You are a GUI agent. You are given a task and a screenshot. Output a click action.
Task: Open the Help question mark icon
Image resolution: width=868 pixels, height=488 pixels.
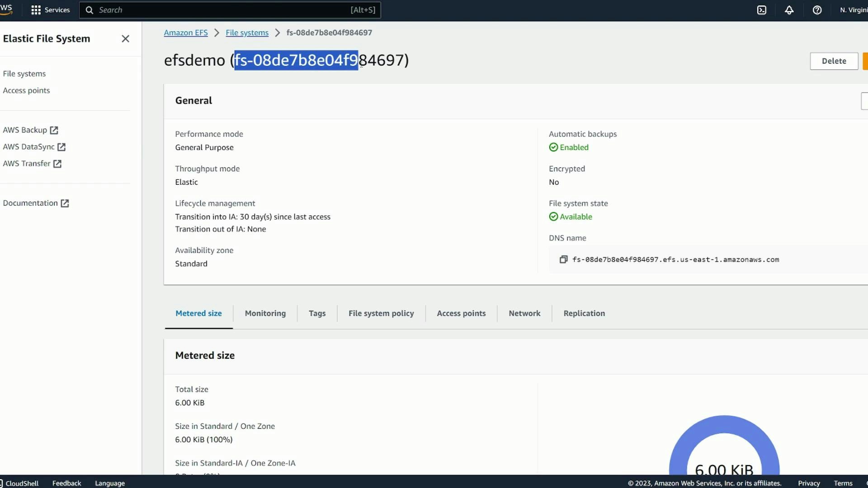(817, 9)
